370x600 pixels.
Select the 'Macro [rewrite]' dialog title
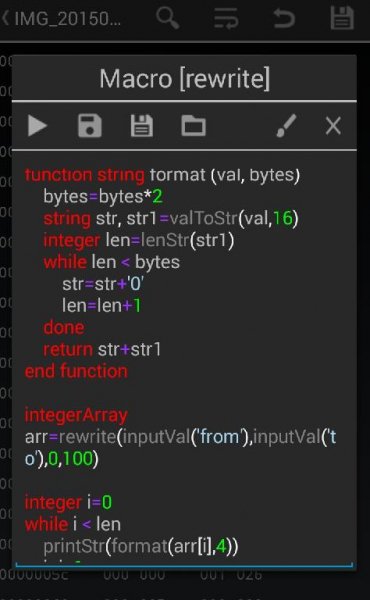(184, 78)
